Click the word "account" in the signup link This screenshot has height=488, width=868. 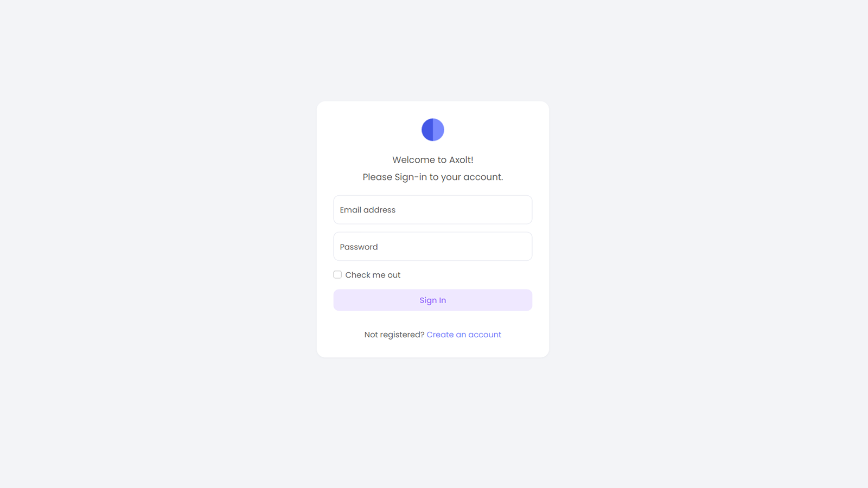[484, 335]
